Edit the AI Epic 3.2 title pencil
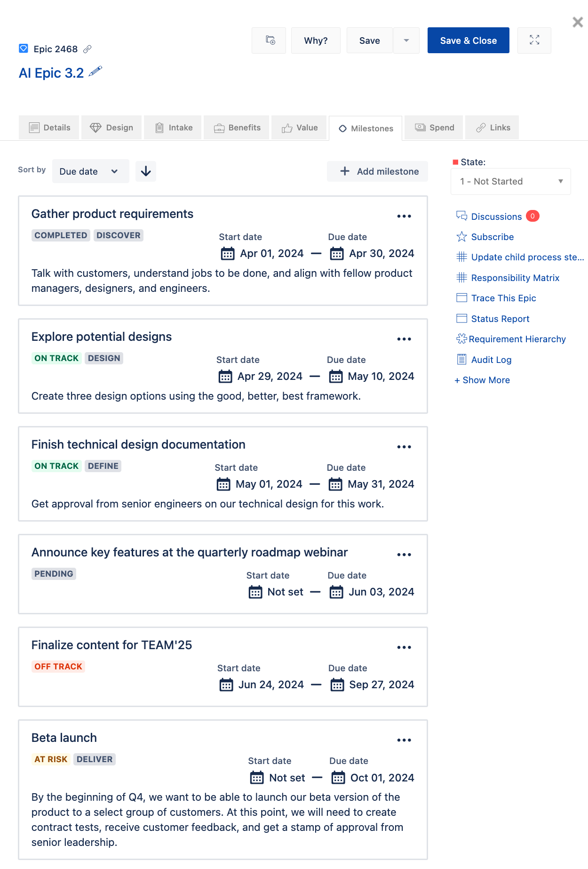 point(95,72)
